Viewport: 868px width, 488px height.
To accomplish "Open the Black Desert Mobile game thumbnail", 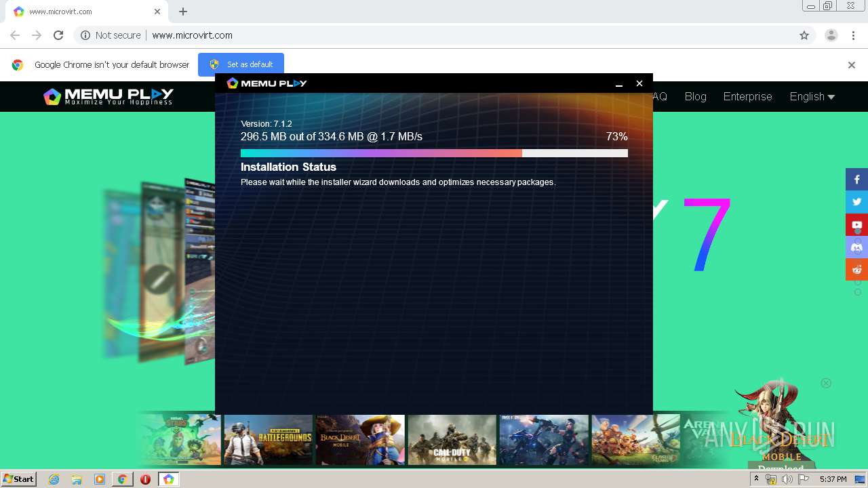I will click(x=360, y=440).
